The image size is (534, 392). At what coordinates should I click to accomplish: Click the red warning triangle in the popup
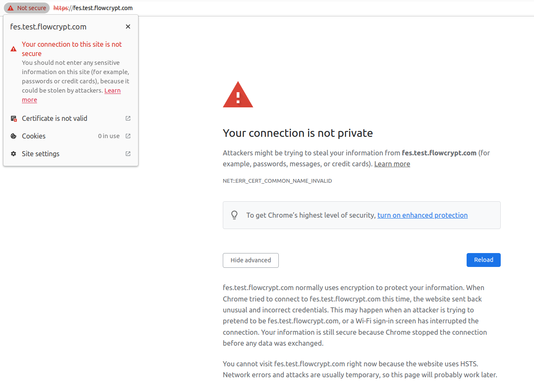(13, 48)
